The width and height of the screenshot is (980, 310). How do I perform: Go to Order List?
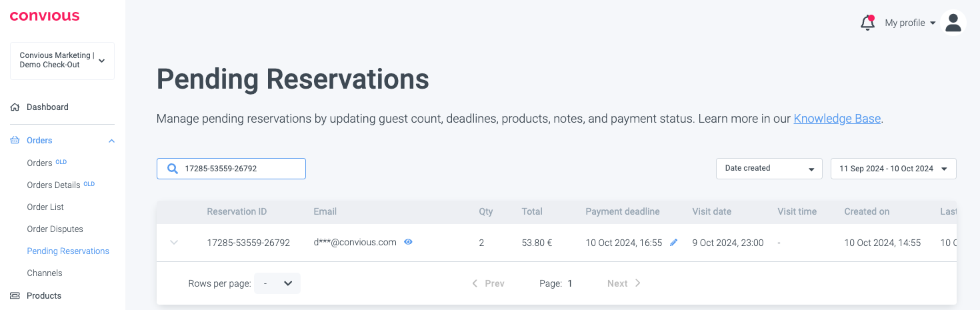point(45,207)
